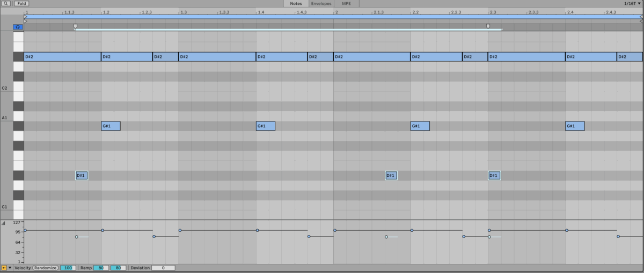This screenshot has width=644, height=273.
Task: Switch to the MPE tab
Action: 347,3
